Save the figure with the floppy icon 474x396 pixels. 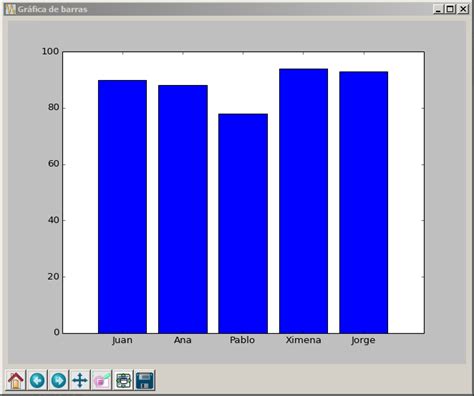click(x=145, y=380)
